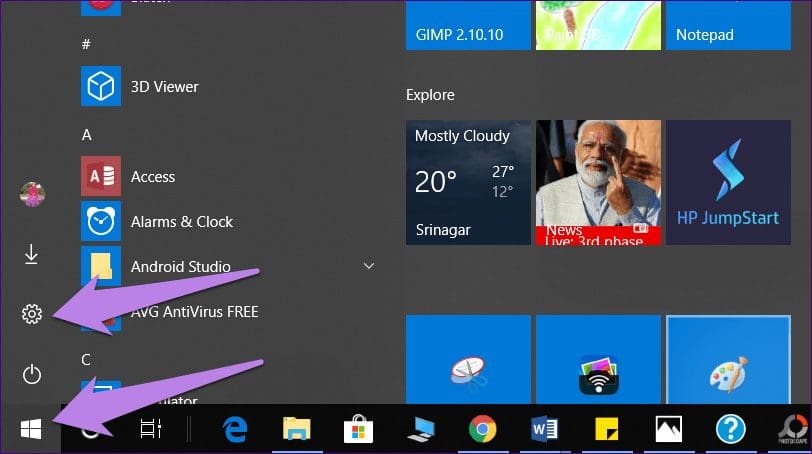Open Photos app from taskbar
Screen dimensions: 812x454
pyautogui.click(x=669, y=429)
